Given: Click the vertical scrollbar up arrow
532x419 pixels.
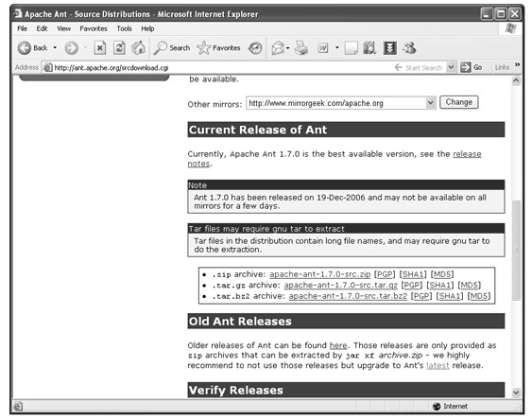Looking at the screenshot, I should 516,80.
